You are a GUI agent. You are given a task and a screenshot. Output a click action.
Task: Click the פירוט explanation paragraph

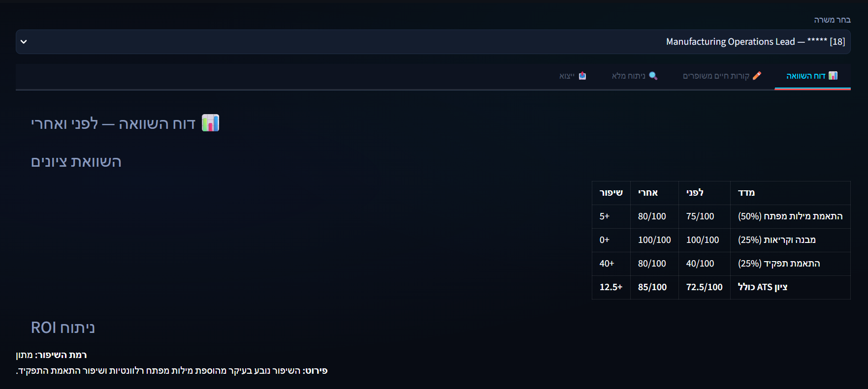pyautogui.click(x=172, y=371)
